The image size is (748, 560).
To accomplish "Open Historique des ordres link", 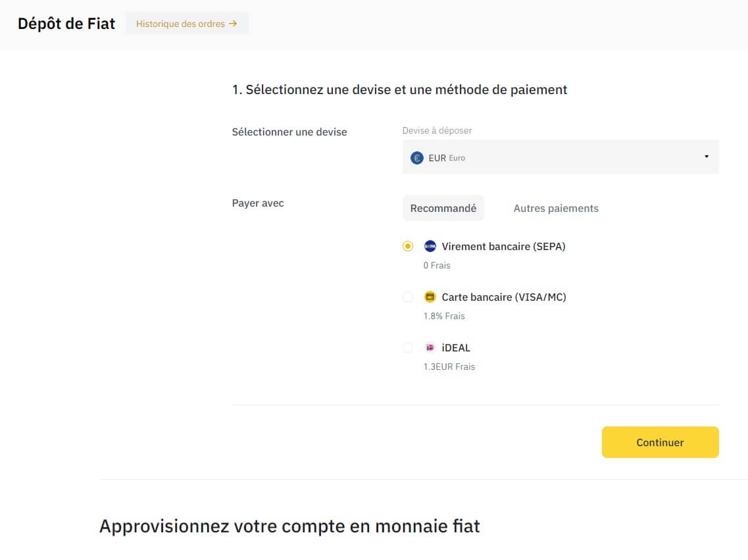I will click(x=180, y=24).
